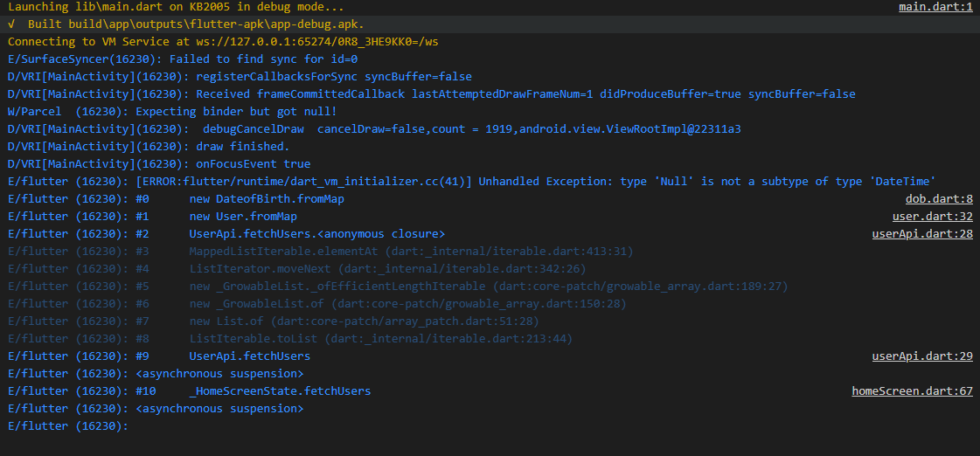Click the 'Built build\app\outputs\flutter-apk' line

185,24
